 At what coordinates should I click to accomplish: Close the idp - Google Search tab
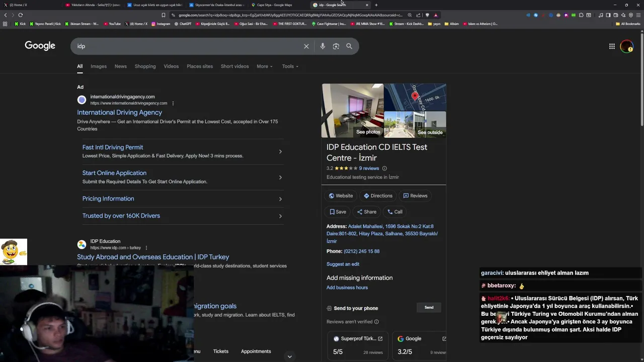[367, 5]
